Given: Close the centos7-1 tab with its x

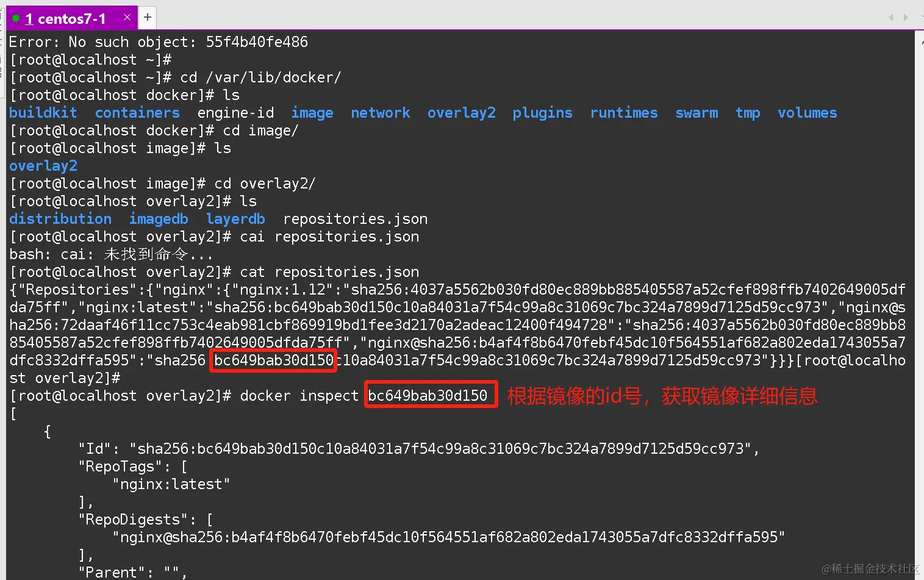Looking at the screenshot, I should tap(127, 18).
